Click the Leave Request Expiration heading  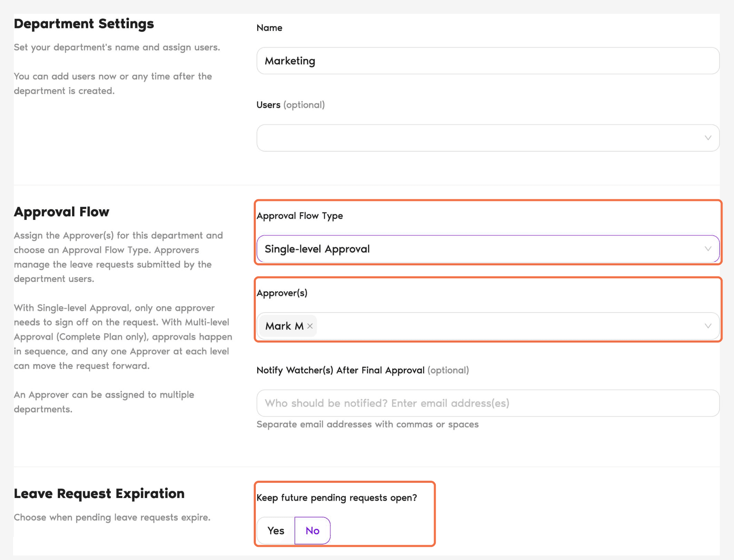tap(99, 493)
